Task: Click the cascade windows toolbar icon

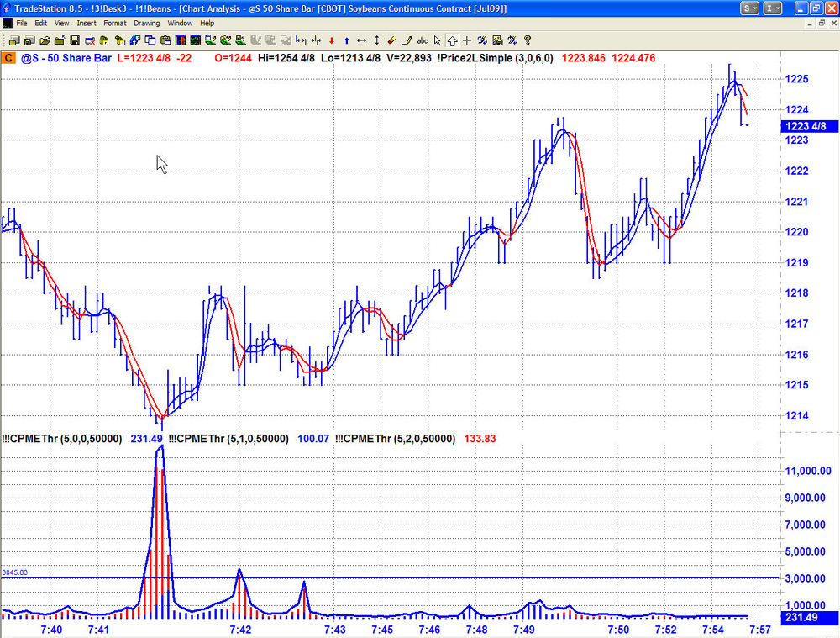Action: pyautogui.click(x=150, y=40)
